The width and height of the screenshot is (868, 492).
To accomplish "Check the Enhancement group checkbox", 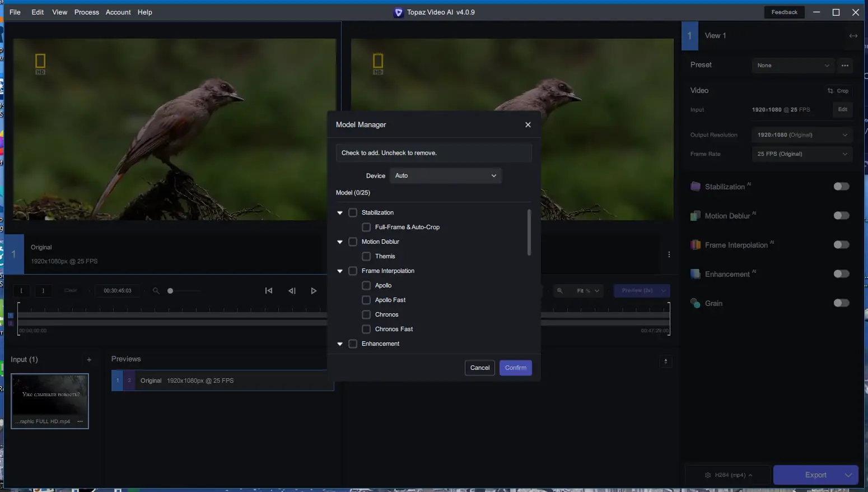I will [x=353, y=344].
